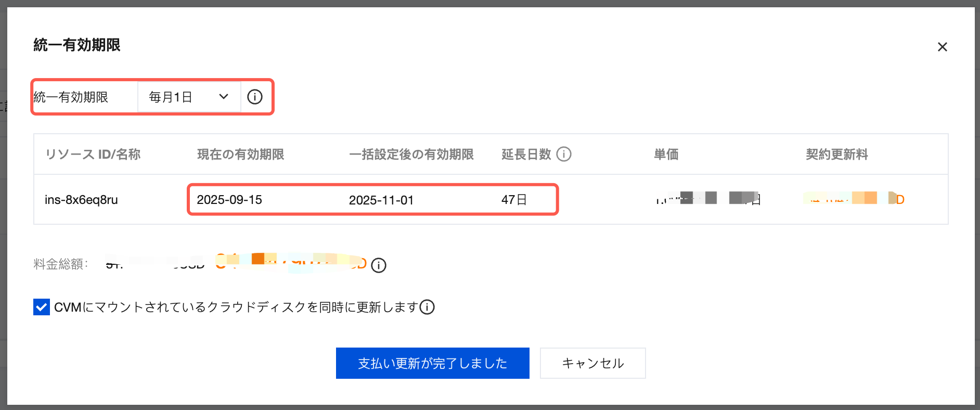This screenshot has height=410, width=980.
Task: Click the chevron arrow in the 毎月1日 selector
Action: click(x=224, y=97)
